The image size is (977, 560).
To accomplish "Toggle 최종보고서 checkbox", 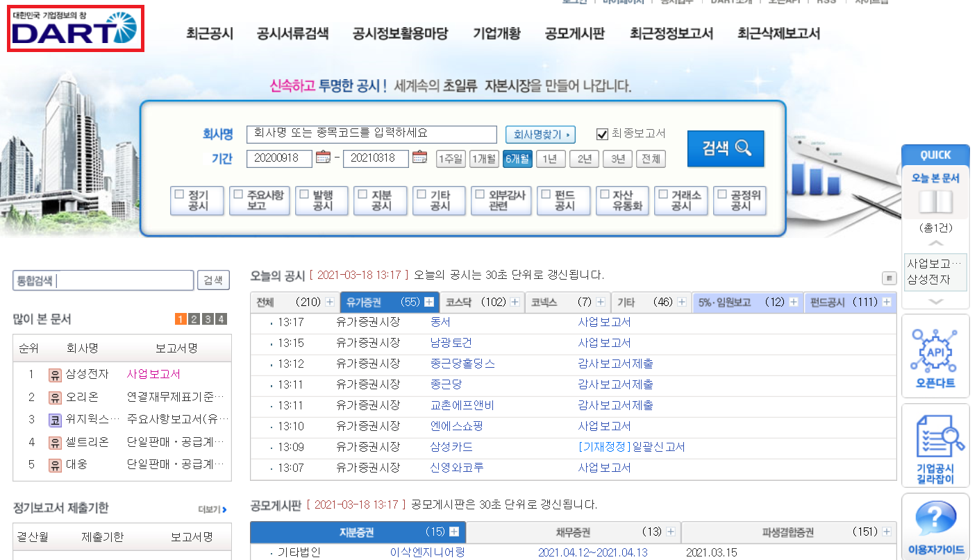I will [602, 134].
